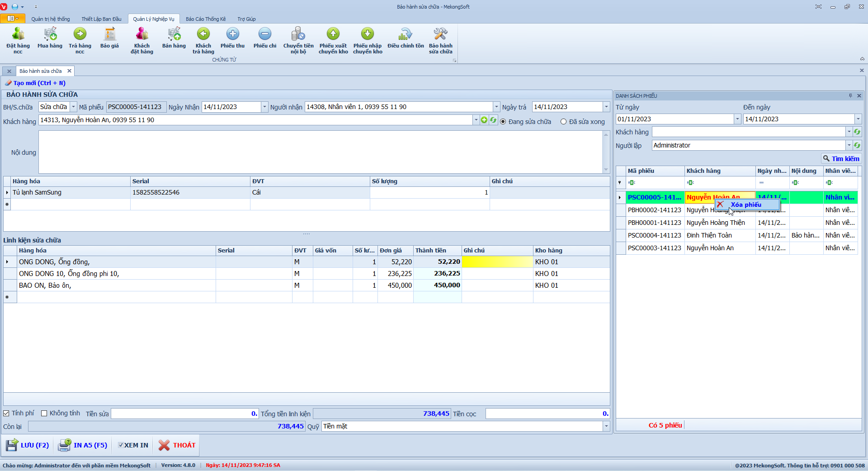
Task: Choose Xóa phiếu from context menu
Action: tap(746, 205)
